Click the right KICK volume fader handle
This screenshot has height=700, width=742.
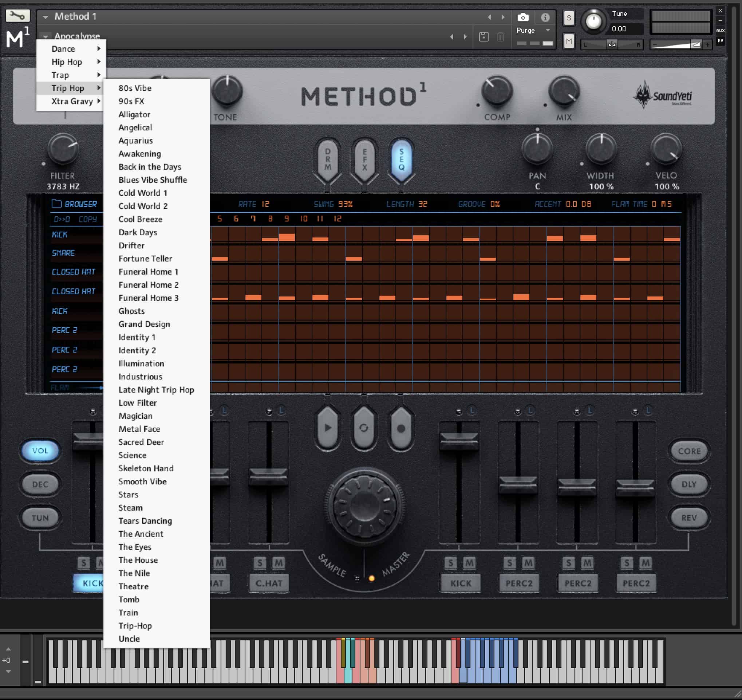[x=459, y=441]
